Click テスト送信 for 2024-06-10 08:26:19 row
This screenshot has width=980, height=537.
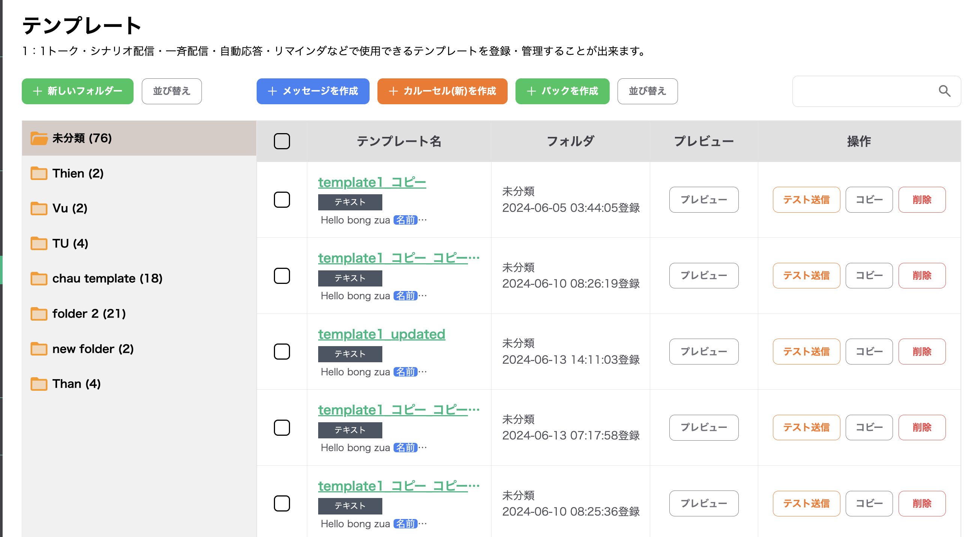pos(807,276)
